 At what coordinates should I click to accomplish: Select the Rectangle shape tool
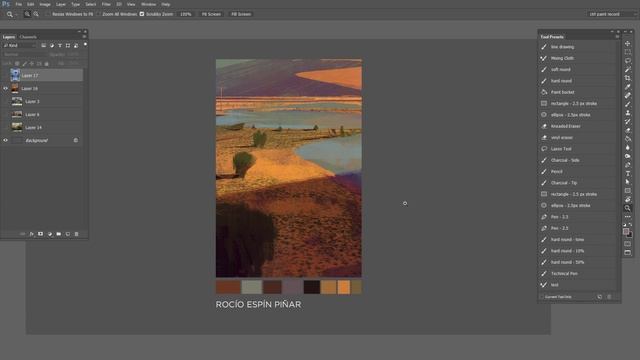[x=627, y=191]
